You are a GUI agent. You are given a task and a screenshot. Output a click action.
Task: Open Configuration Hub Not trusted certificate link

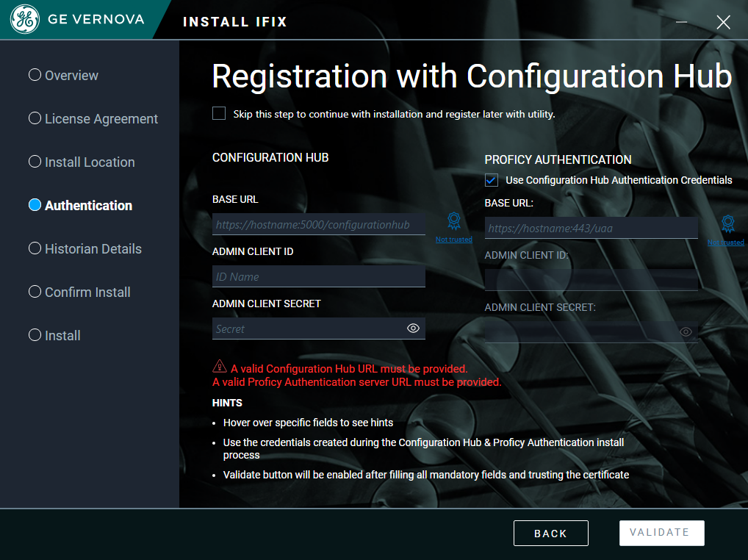click(x=453, y=240)
